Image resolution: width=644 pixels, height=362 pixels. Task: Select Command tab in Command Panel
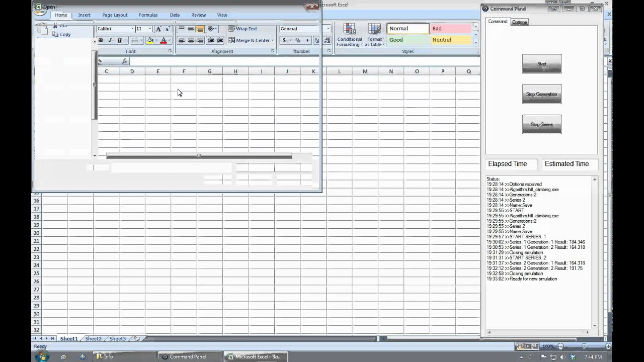coord(498,22)
